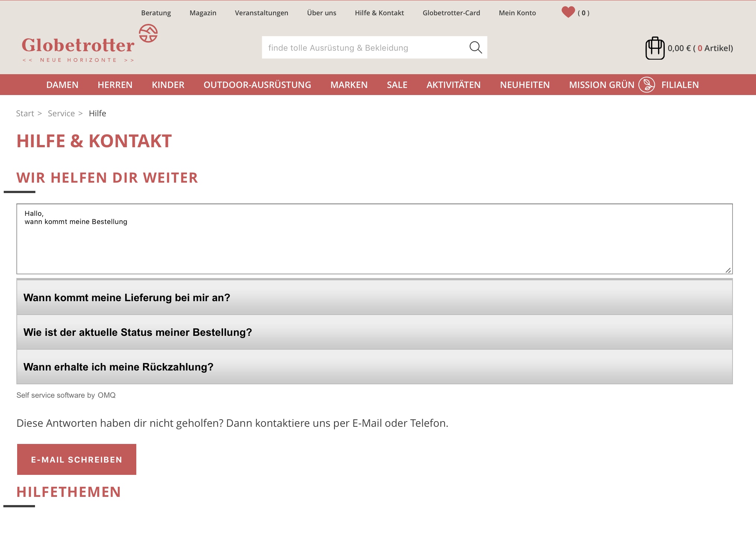The image size is (756, 536).
Task: Open the shopping backpack cart icon
Action: coord(655,48)
